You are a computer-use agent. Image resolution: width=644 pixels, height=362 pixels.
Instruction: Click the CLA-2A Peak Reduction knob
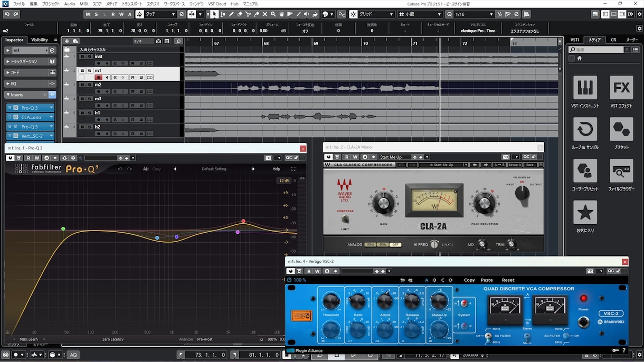pyautogui.click(x=484, y=203)
